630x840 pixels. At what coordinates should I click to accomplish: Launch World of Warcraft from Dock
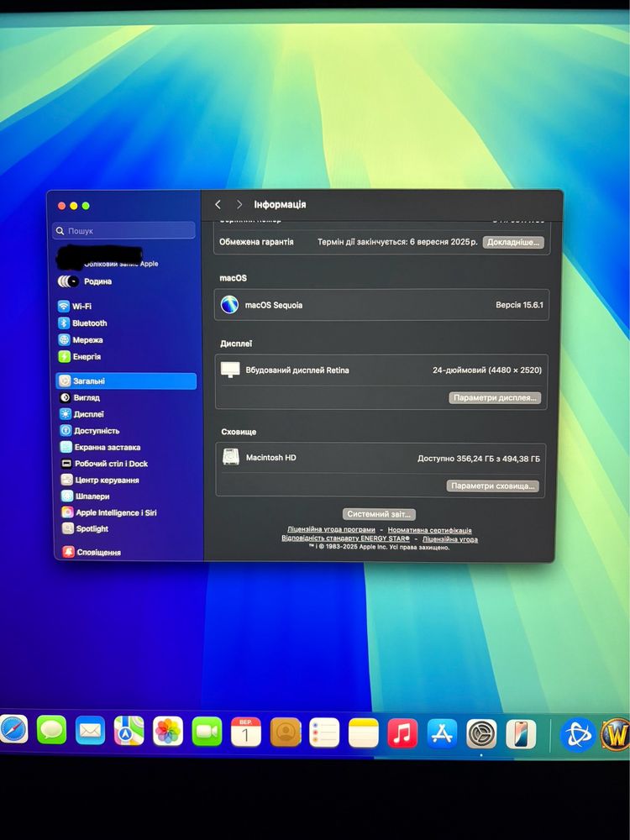[615, 734]
